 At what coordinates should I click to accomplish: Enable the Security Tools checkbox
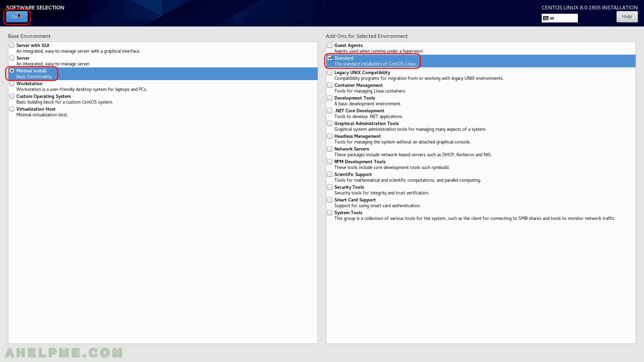[x=330, y=187]
